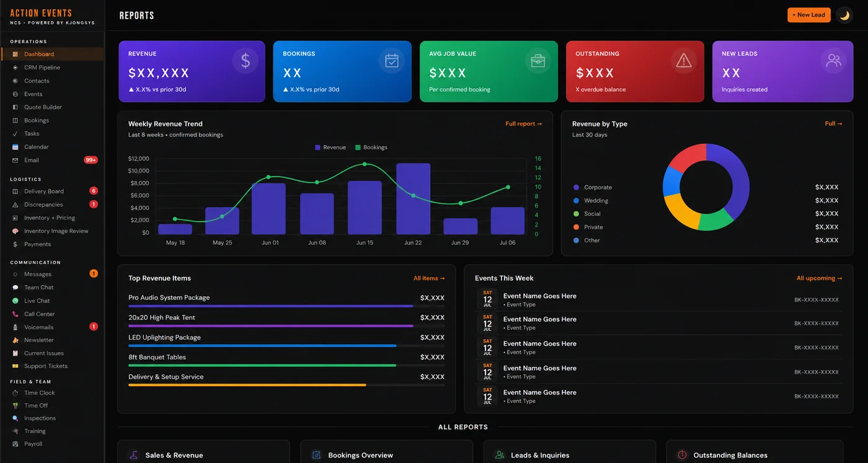Click the Calendar icon in the sidebar
This screenshot has height=463, width=868.
click(15, 147)
